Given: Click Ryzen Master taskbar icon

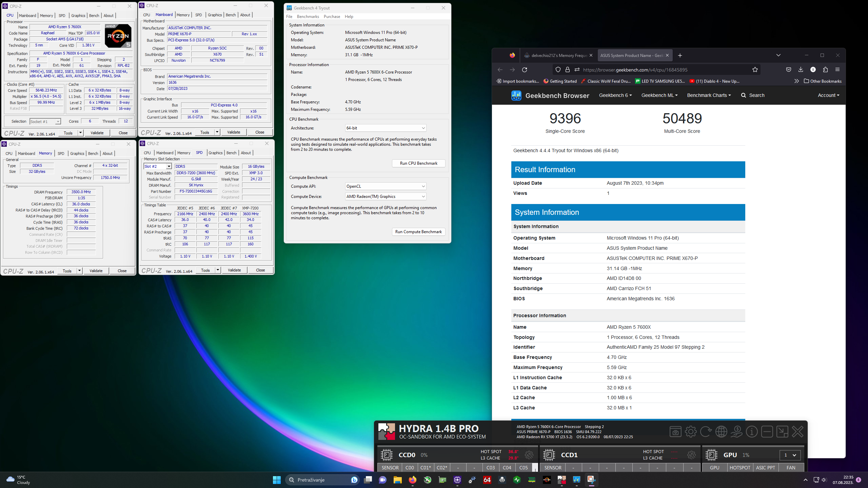Looking at the screenshot, I should pos(547,480).
